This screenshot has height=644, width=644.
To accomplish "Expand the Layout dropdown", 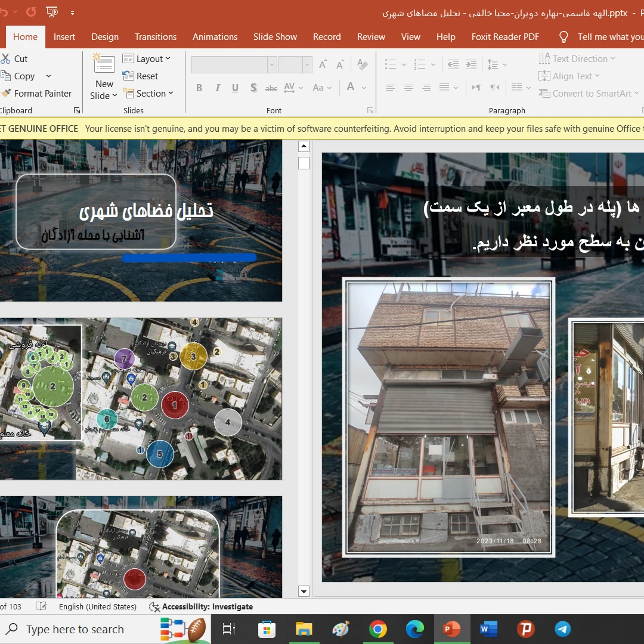I will pos(147,58).
